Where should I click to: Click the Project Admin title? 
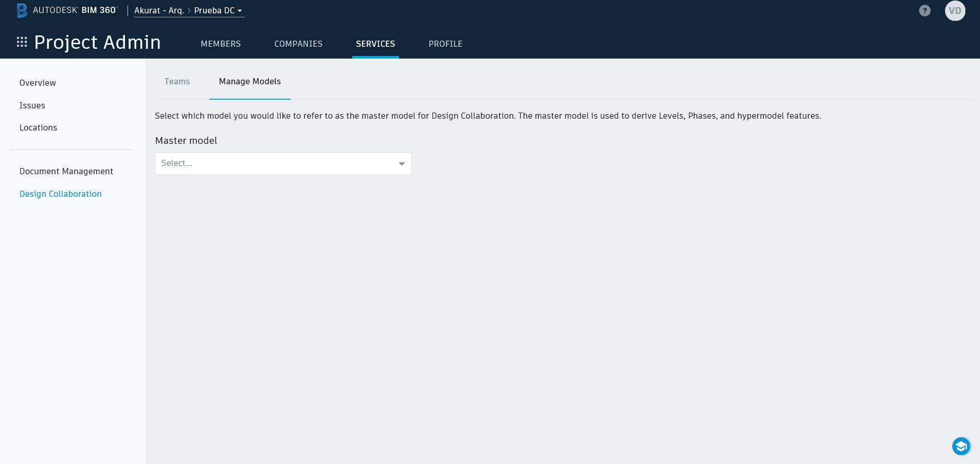tap(97, 42)
